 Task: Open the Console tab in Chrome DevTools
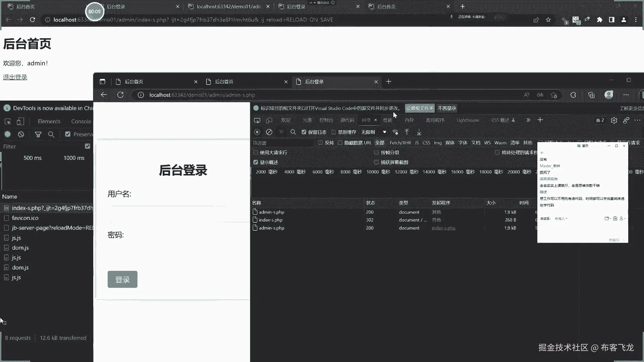click(81, 121)
